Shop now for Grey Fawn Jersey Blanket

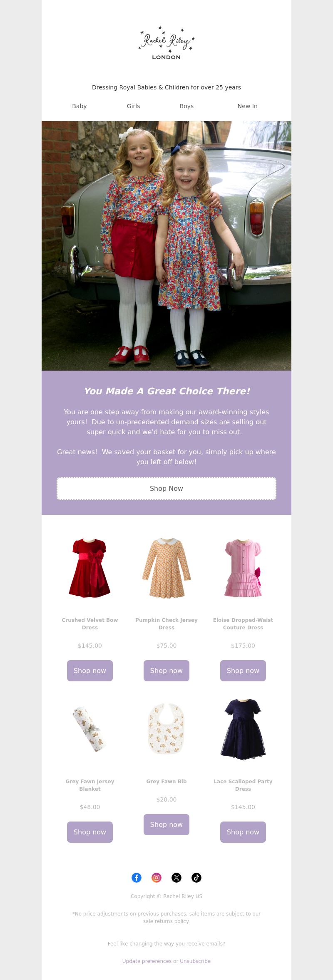coord(90,832)
